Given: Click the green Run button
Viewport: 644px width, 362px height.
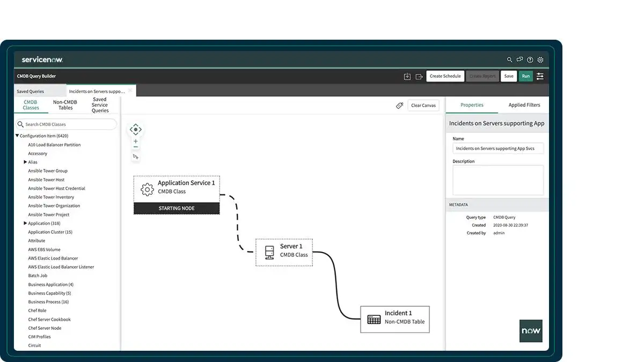Looking at the screenshot, I should click(526, 76).
